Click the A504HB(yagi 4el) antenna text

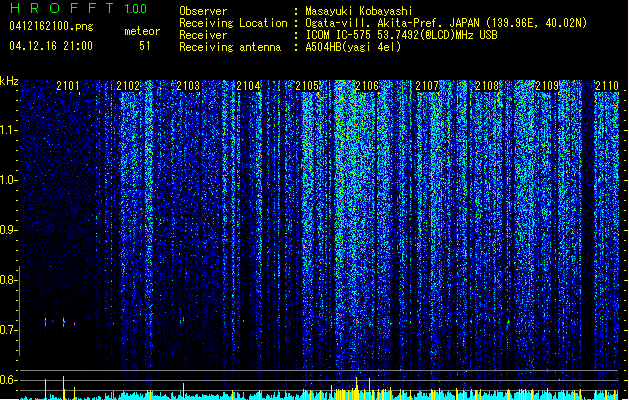point(353,47)
